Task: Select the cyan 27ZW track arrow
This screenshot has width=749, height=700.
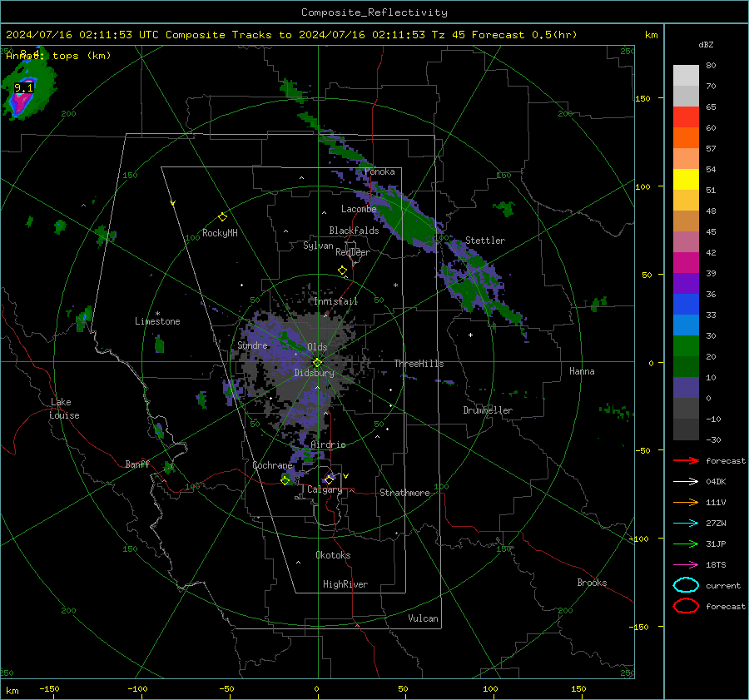Action: tap(686, 524)
